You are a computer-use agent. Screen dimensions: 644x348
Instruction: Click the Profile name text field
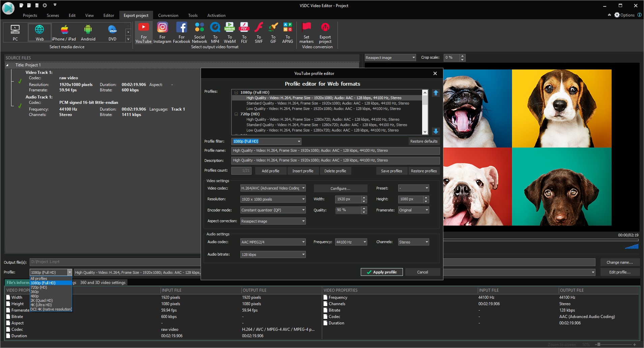pyautogui.click(x=335, y=151)
